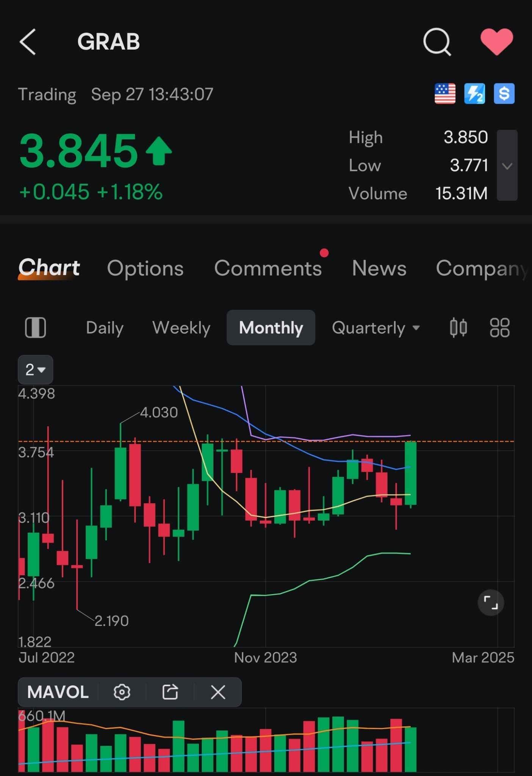532x776 pixels.
Task: Tap the 660.1M volume scale label
Action: (42, 716)
